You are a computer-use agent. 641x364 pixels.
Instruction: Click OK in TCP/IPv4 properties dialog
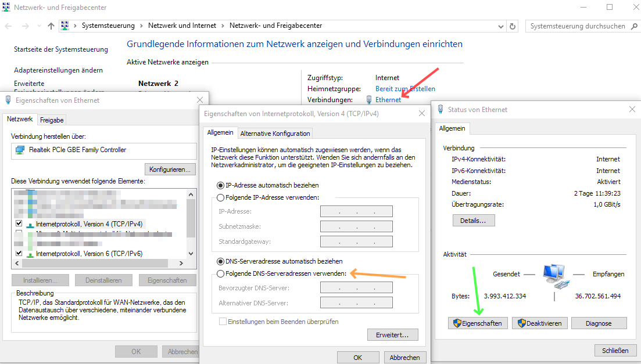point(358,358)
